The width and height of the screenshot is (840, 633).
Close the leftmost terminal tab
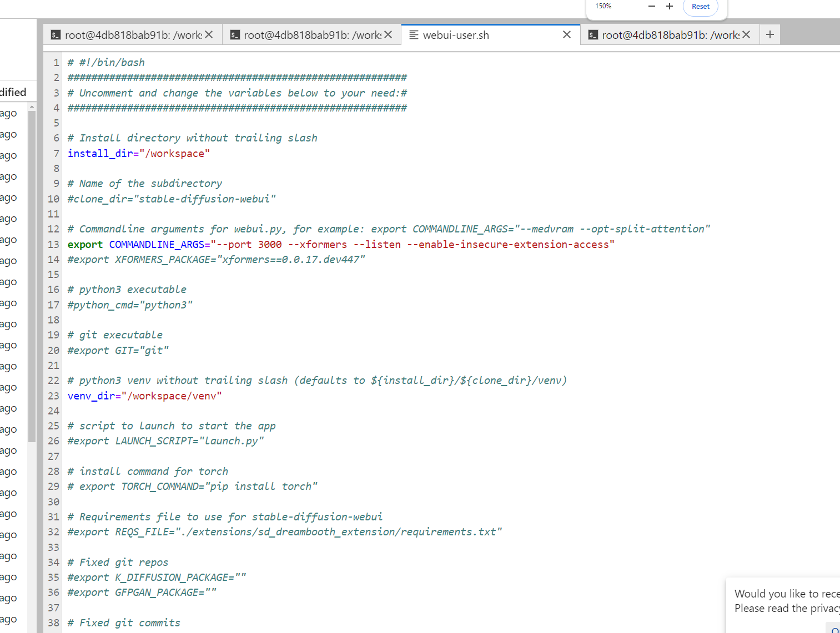[x=209, y=34]
